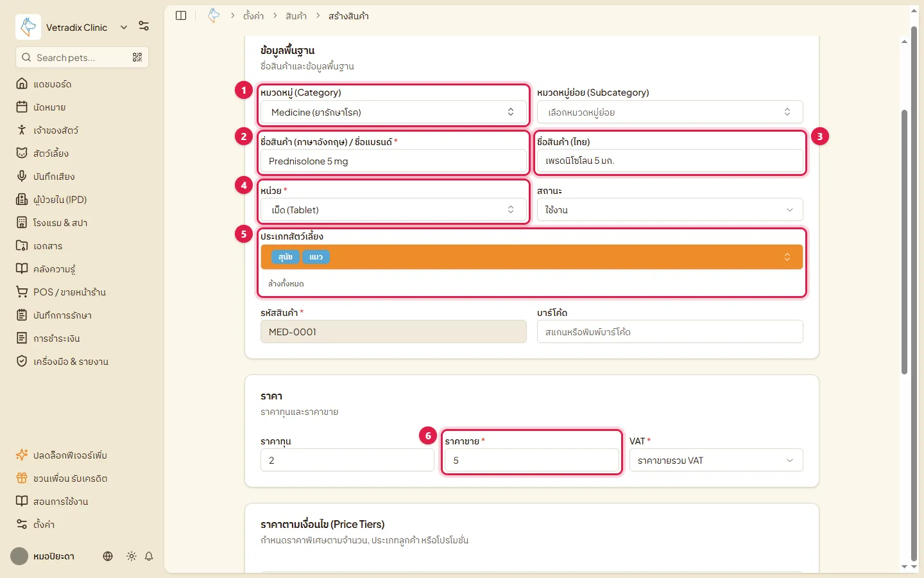Click the home logo icon in breadcrumb
Image resolution: width=924 pixels, height=578 pixels.
tap(214, 15)
